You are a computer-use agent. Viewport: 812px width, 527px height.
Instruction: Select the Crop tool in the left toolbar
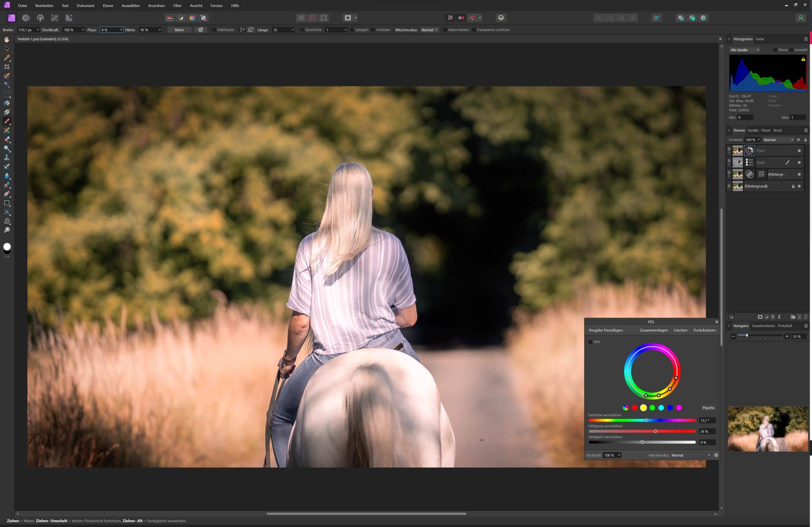click(x=7, y=67)
